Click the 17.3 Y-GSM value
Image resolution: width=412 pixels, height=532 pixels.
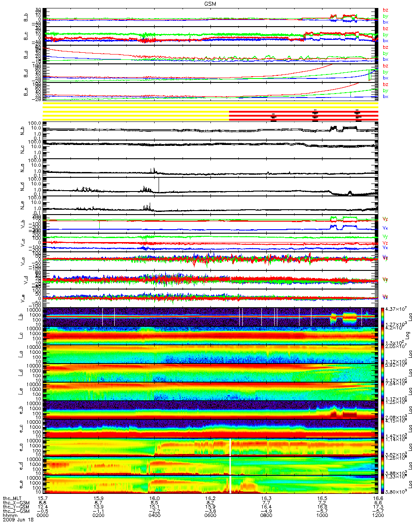(378, 506)
